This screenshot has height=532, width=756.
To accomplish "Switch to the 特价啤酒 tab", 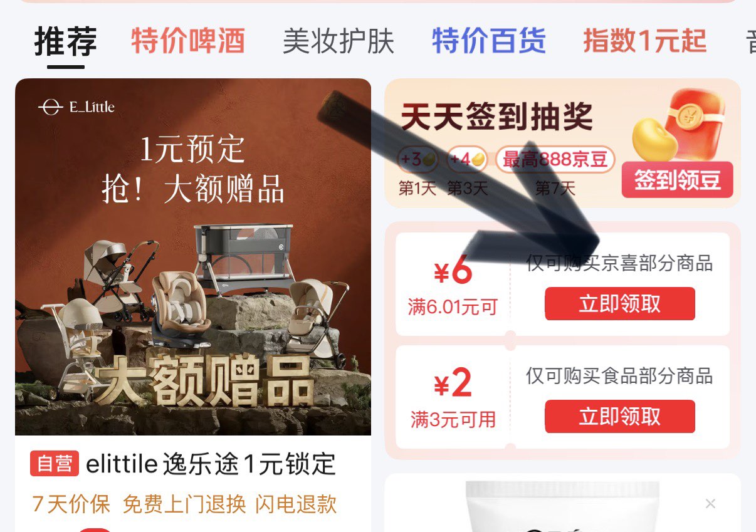I will [x=188, y=41].
